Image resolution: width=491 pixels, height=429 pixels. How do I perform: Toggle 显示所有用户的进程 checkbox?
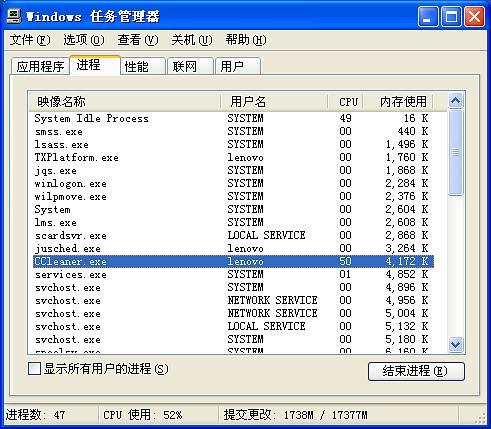click(35, 369)
